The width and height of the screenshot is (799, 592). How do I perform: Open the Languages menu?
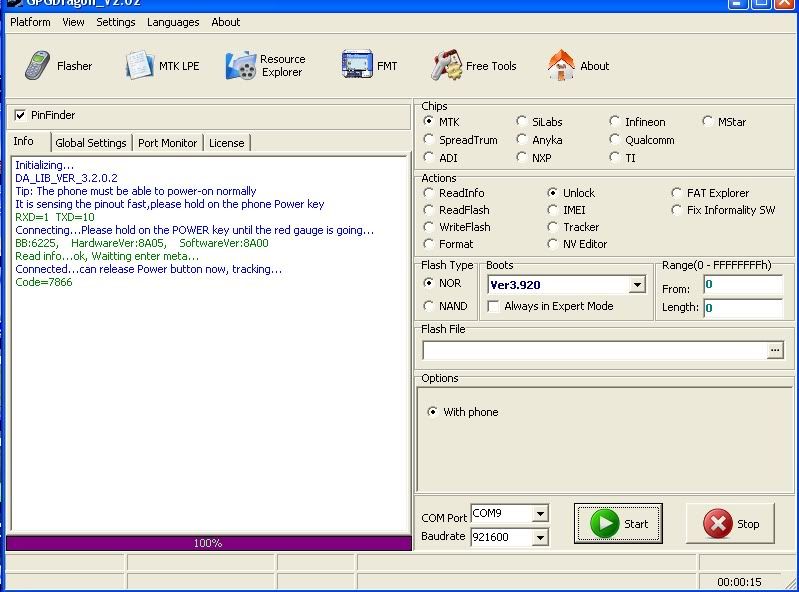click(173, 22)
